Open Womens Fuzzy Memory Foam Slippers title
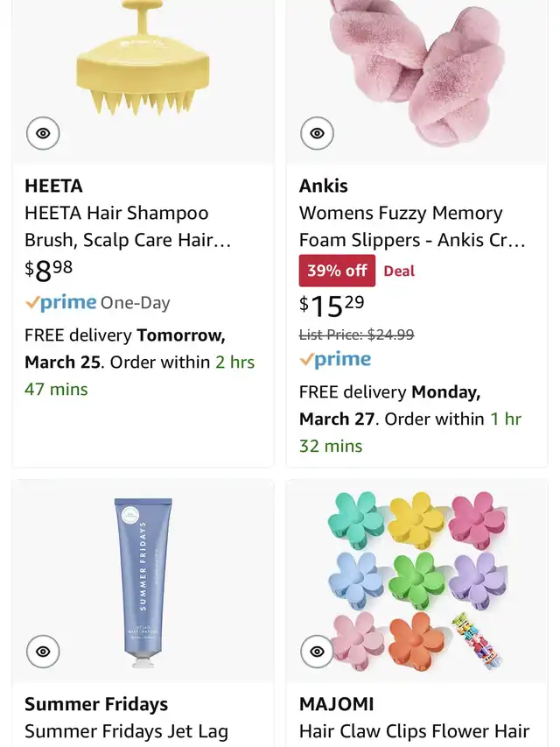560x747 pixels. tap(412, 226)
